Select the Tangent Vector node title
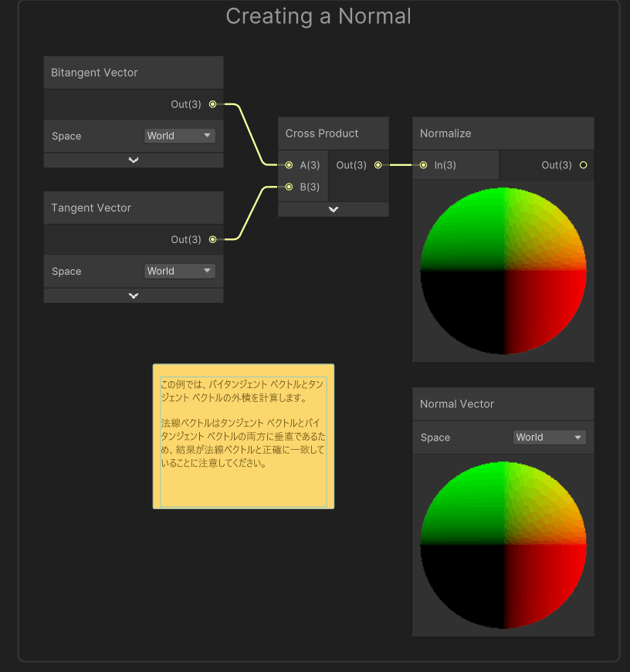This screenshot has height=672, width=630. click(91, 208)
